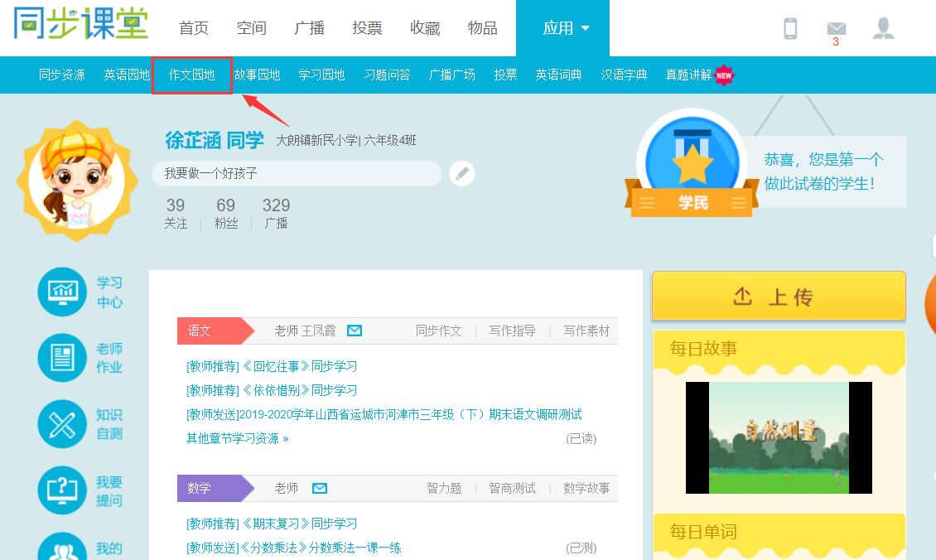
Task: Open 真题讲解 with NEW badge
Action: pos(689,75)
